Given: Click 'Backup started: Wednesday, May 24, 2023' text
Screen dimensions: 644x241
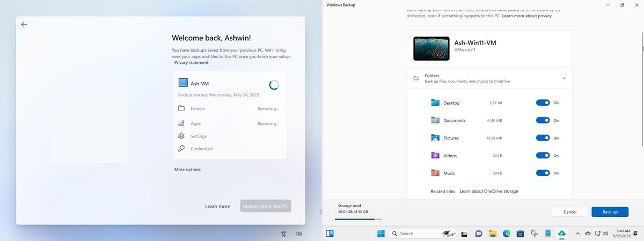Looking at the screenshot, I should (x=219, y=95).
